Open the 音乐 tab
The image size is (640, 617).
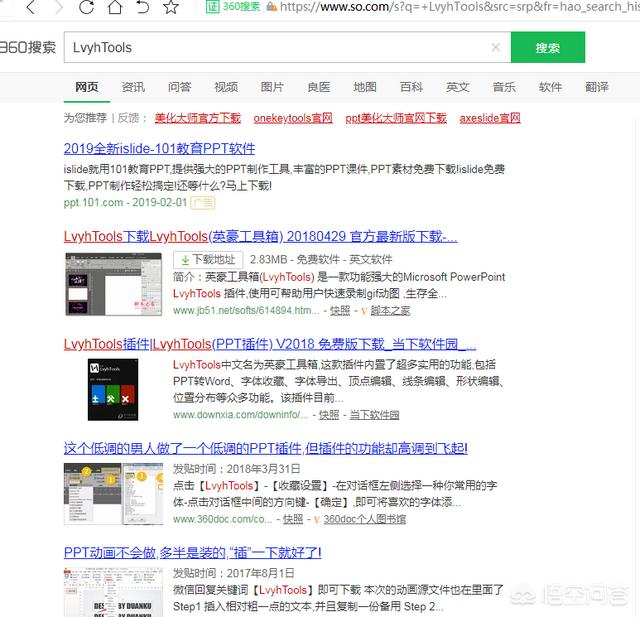[x=504, y=87]
